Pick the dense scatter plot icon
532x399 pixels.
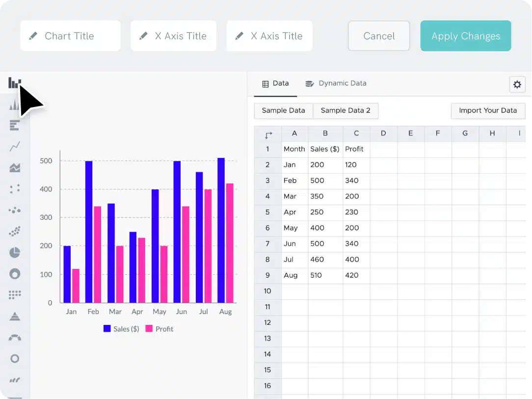pos(15,231)
